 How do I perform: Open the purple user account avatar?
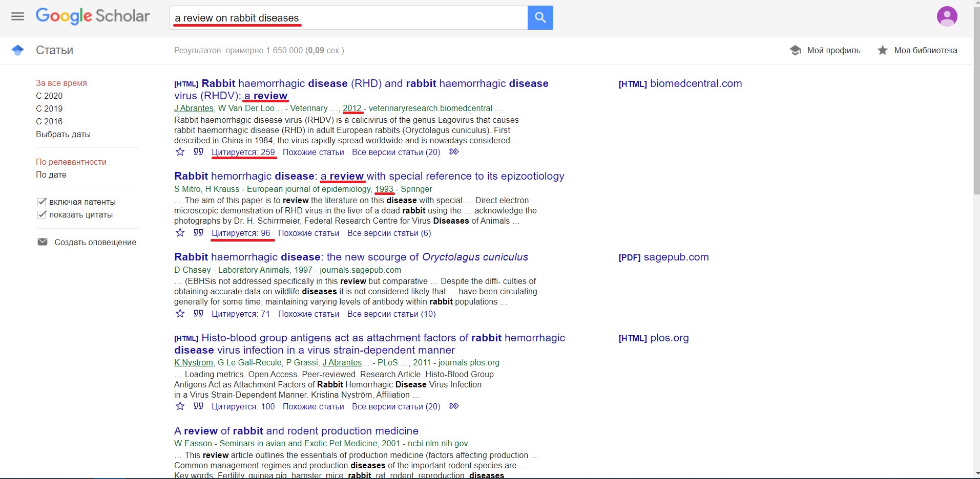[947, 16]
